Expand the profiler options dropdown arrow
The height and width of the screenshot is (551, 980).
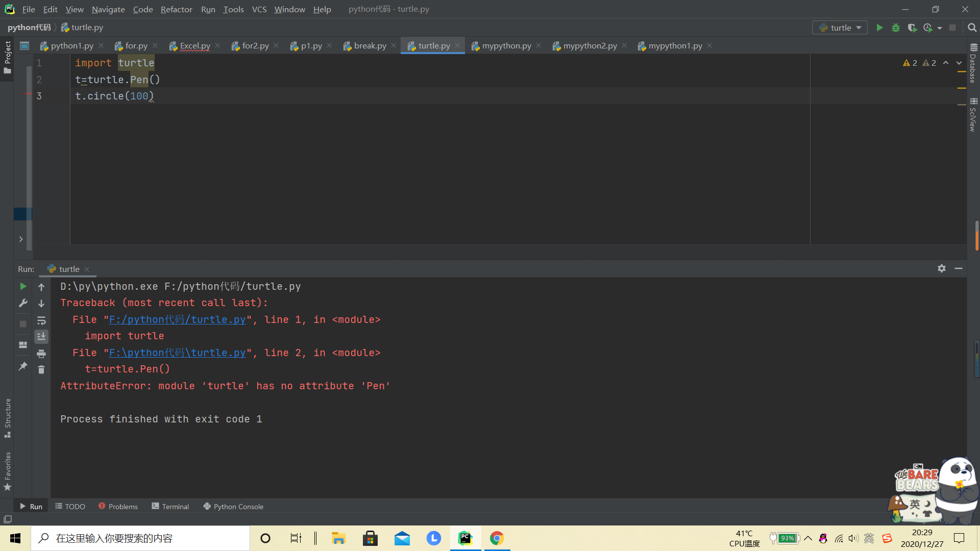[940, 28]
